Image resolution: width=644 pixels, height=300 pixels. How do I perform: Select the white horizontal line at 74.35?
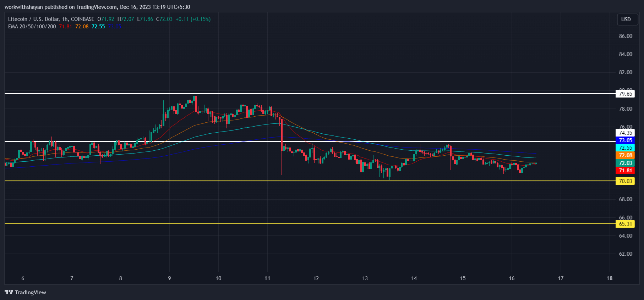(x=310, y=141)
